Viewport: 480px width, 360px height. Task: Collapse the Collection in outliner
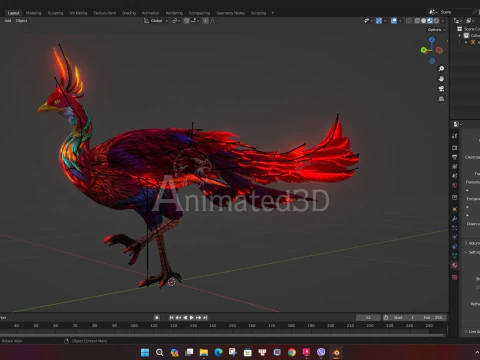pos(460,36)
